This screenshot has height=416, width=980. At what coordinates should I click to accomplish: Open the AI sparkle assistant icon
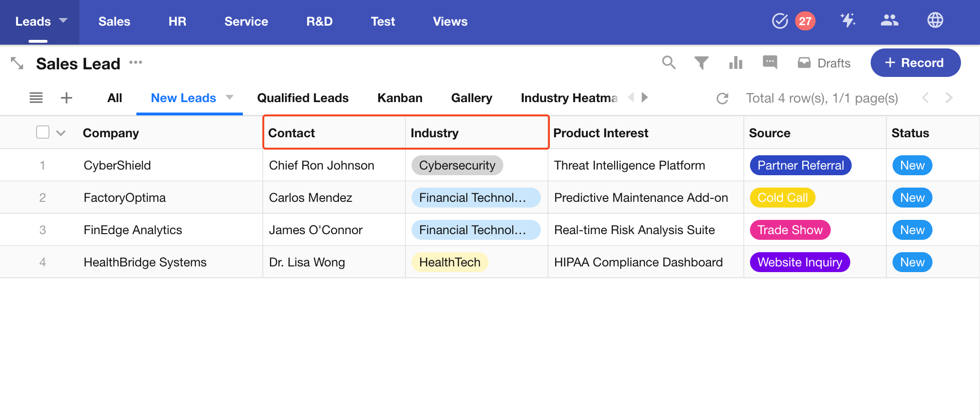pyautogui.click(x=847, y=20)
